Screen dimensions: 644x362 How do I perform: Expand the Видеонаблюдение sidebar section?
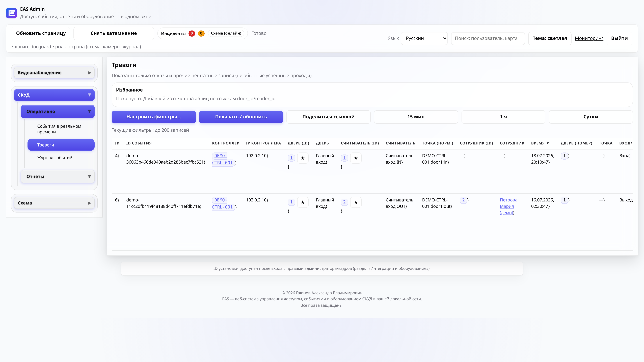[x=54, y=73]
